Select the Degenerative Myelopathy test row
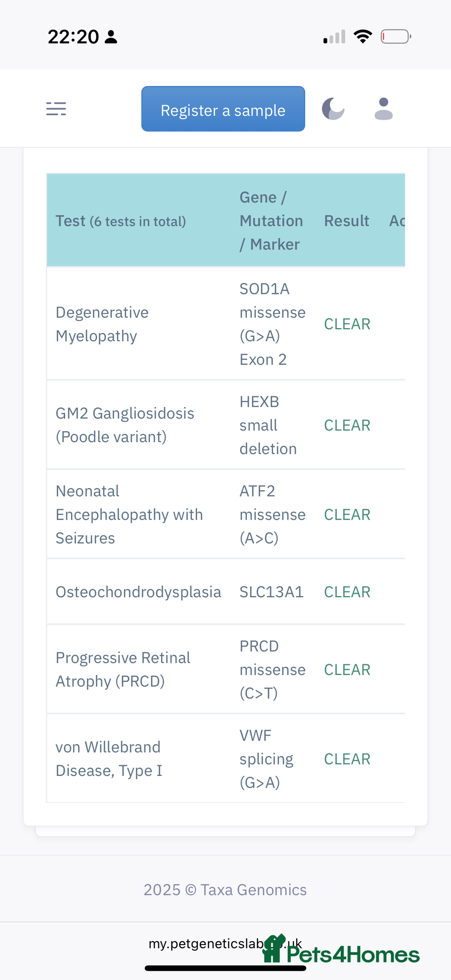The height and width of the screenshot is (980, 451). [226, 324]
